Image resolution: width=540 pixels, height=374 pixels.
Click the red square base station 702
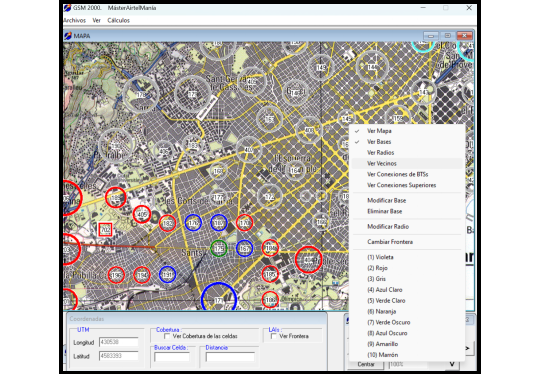point(105,229)
